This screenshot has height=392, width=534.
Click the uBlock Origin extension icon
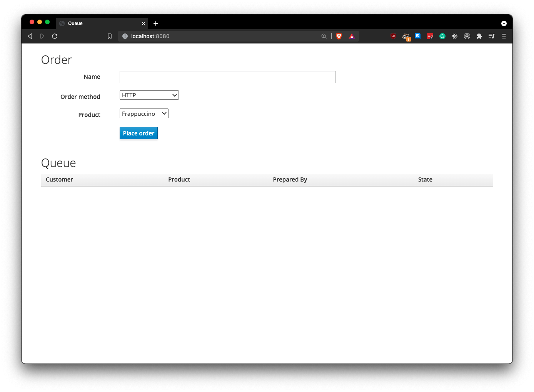coord(393,36)
